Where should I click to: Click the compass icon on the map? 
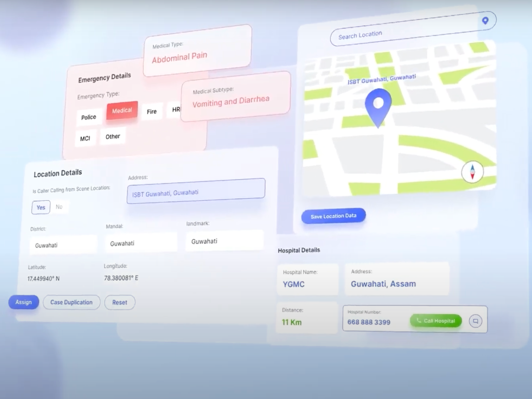(472, 172)
